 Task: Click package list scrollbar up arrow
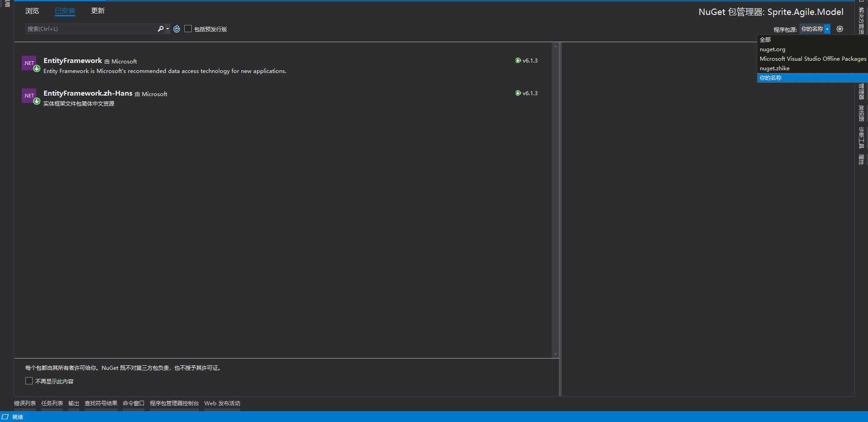coord(555,46)
